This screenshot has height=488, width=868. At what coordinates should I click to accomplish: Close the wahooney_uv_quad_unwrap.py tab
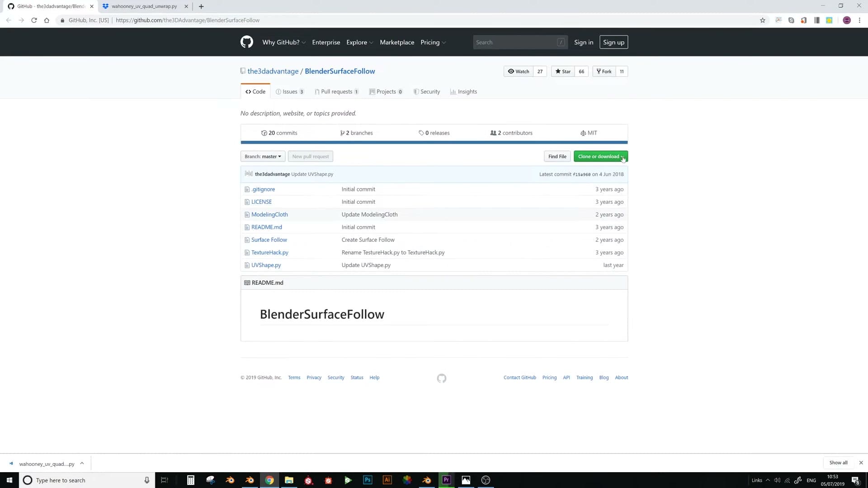click(x=186, y=6)
